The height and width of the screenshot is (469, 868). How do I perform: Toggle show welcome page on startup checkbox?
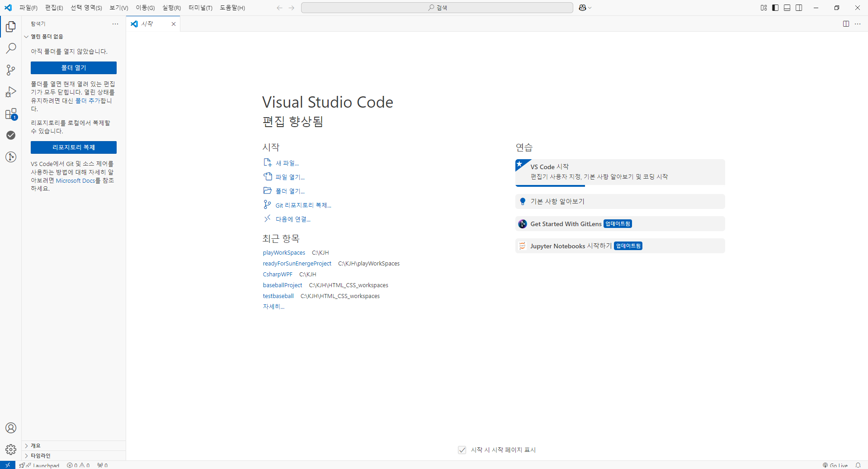pos(462,450)
